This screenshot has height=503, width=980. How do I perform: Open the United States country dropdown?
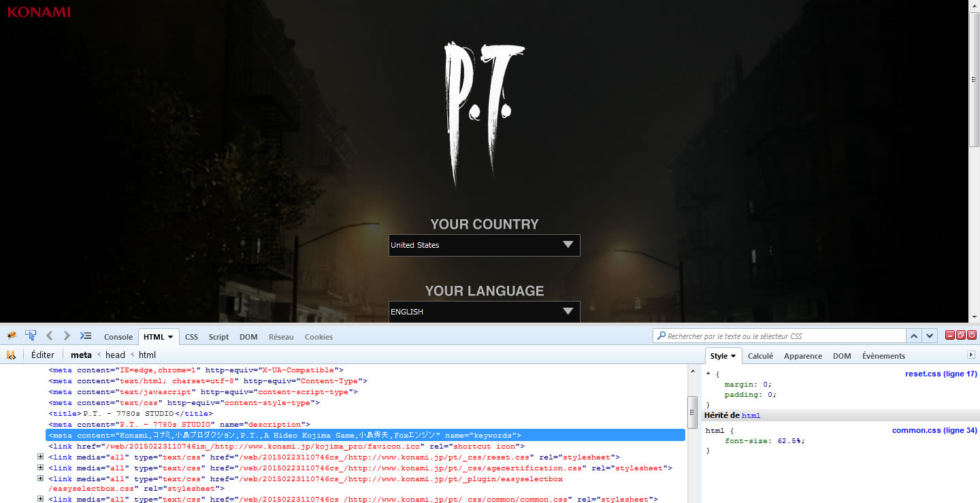point(484,245)
